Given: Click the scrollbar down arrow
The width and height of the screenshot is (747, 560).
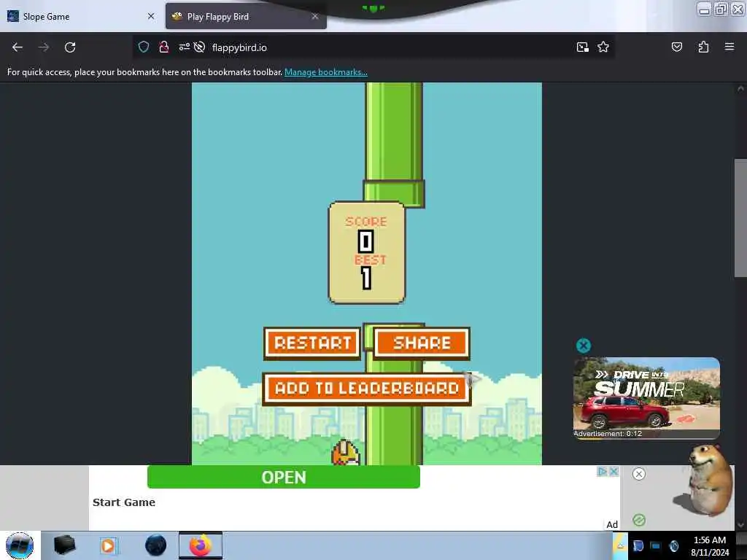Looking at the screenshot, I should [x=740, y=524].
